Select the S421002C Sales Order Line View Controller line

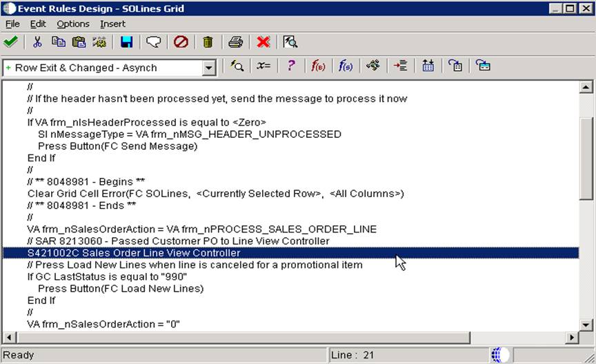point(291,253)
